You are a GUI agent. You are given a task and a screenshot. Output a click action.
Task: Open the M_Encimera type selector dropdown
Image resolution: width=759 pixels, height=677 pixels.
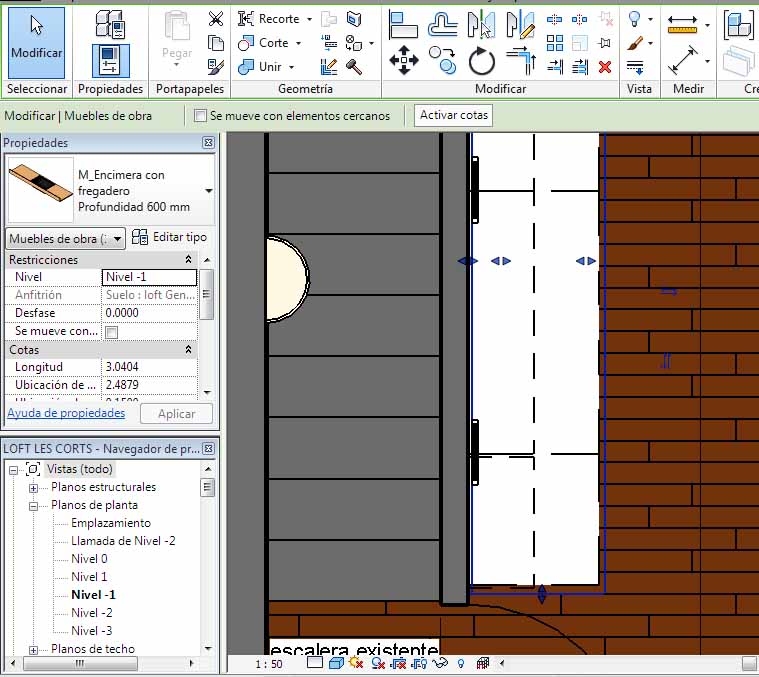(x=208, y=190)
